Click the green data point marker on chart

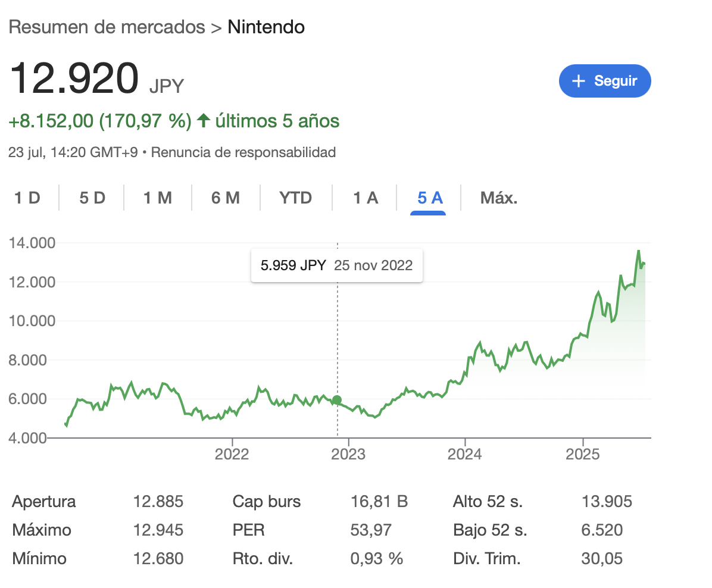click(337, 400)
